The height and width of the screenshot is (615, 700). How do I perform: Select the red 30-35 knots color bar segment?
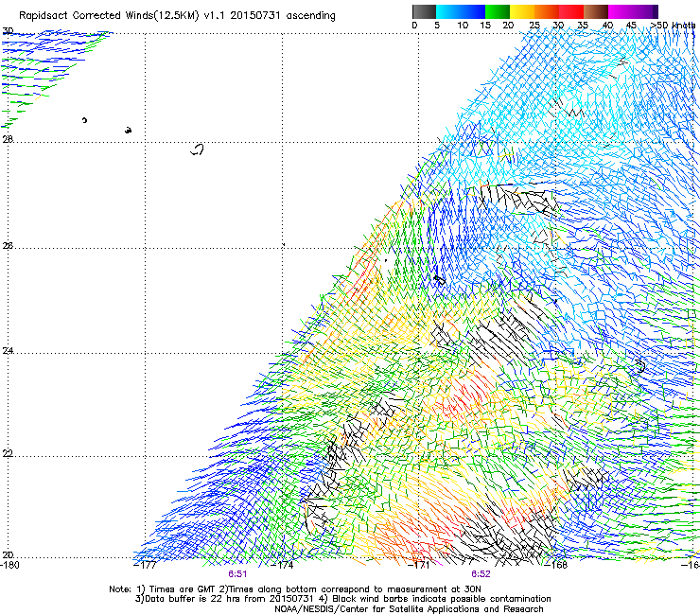pyautogui.click(x=571, y=11)
